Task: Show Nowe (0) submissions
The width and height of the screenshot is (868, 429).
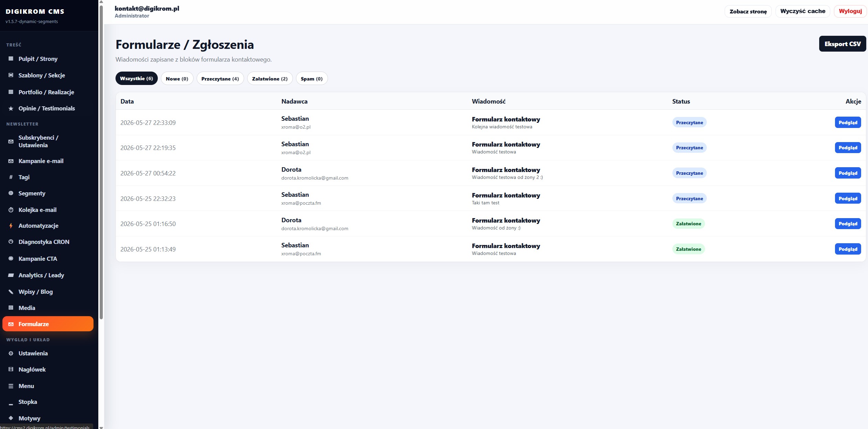Action: [177, 78]
